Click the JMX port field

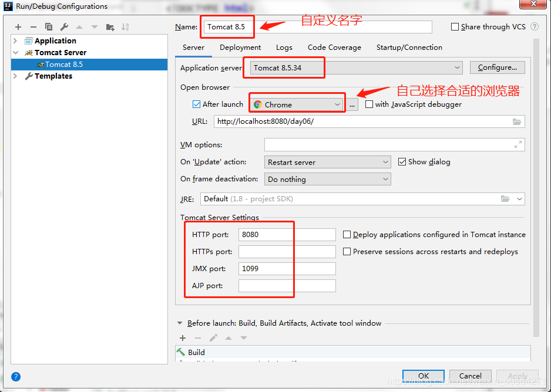click(x=287, y=269)
